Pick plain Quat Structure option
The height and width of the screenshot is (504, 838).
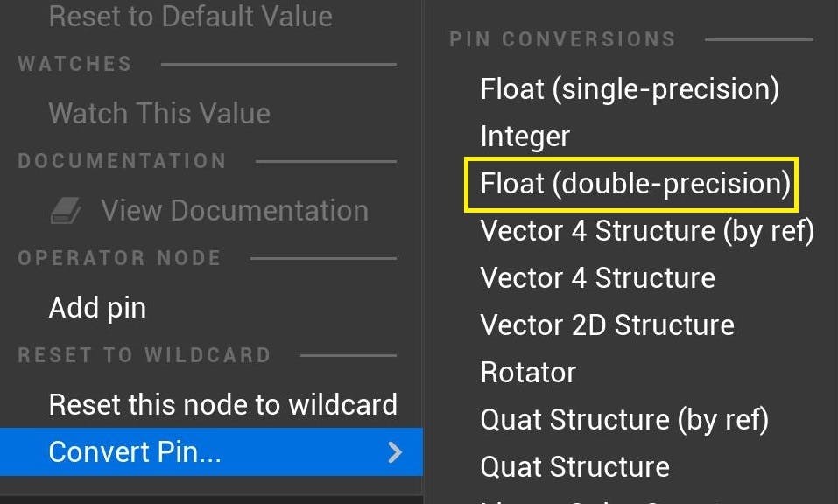click(x=574, y=466)
